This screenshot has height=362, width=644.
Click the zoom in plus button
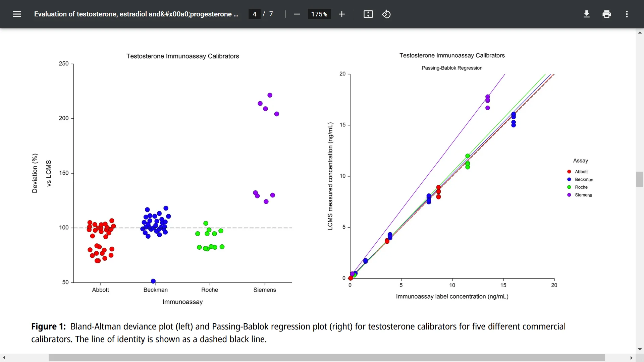click(341, 14)
